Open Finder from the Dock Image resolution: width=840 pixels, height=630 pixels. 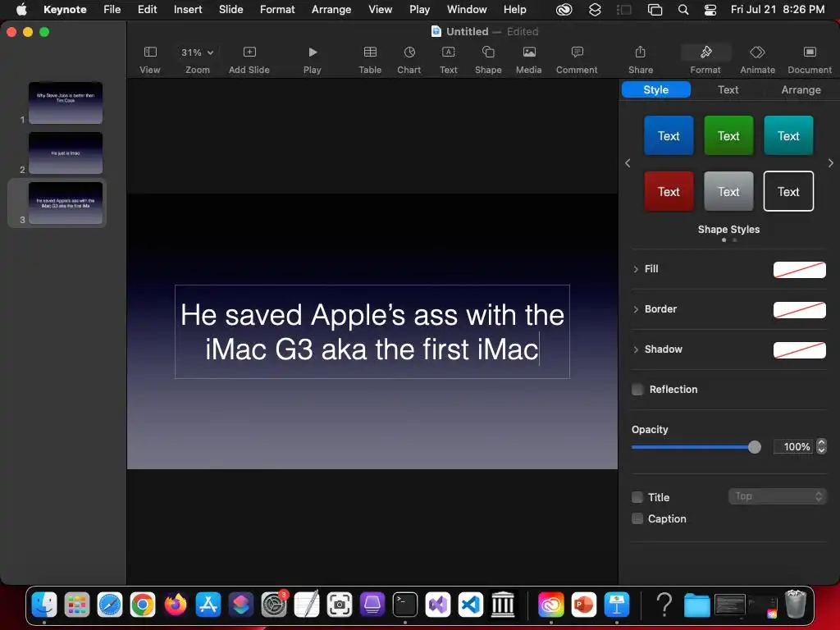(44, 605)
